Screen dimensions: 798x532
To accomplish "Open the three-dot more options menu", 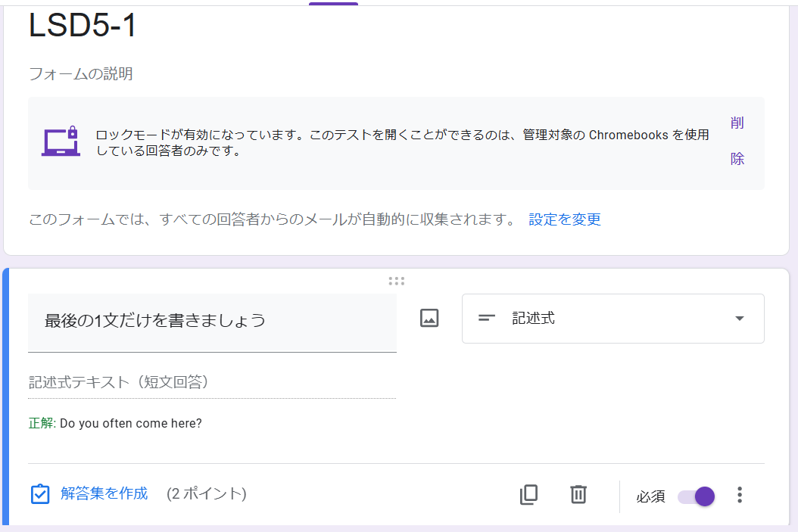I will click(740, 495).
